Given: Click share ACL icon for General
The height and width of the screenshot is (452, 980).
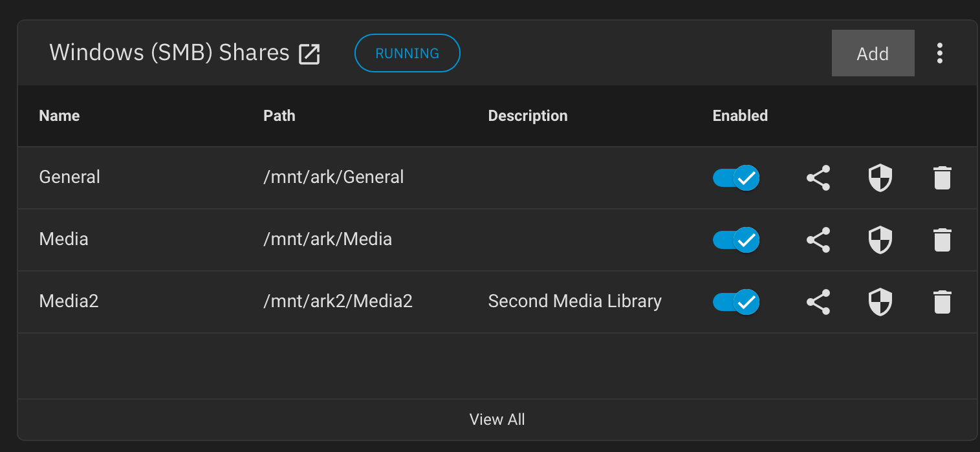Looking at the screenshot, I should pos(818,178).
